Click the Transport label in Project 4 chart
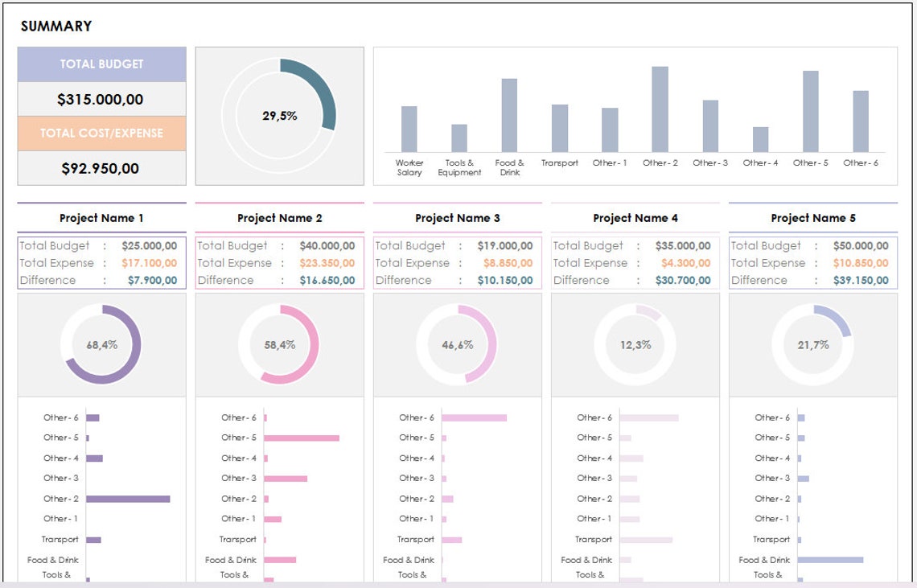The image size is (917, 588). [593, 539]
